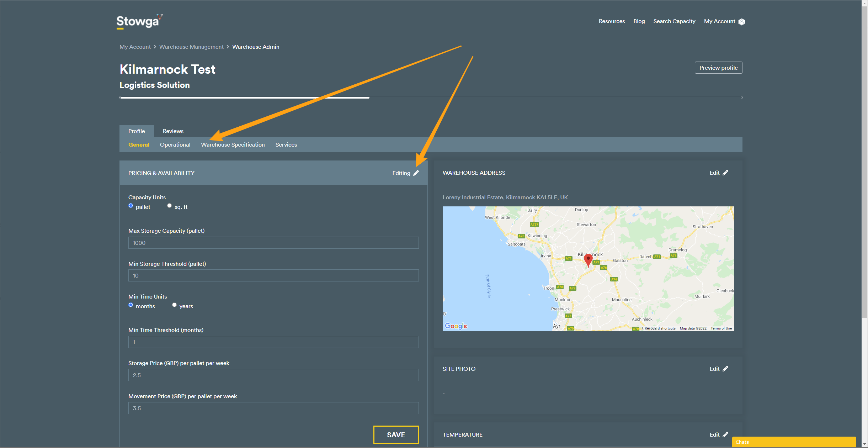Select sq. ft capacity unit
The height and width of the screenshot is (448, 868).
click(x=170, y=206)
